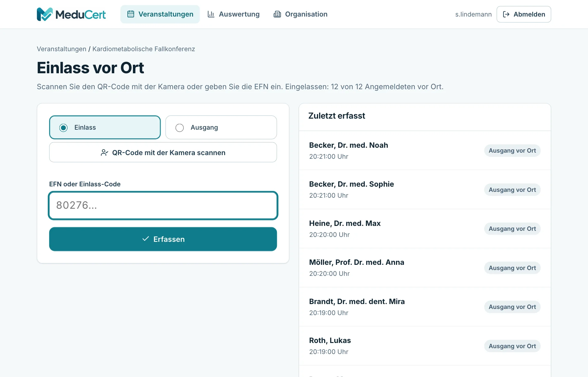The height and width of the screenshot is (377, 588).
Task: Submit with the Erfassen button
Action: pyautogui.click(x=163, y=239)
